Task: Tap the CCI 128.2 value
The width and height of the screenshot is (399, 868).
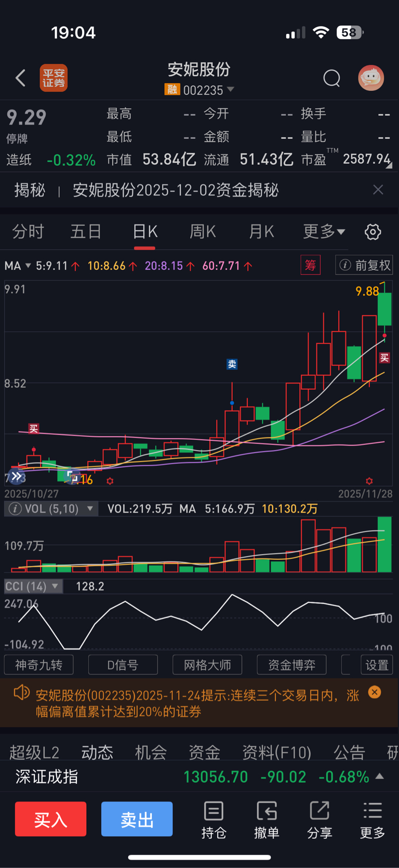Action: [x=90, y=586]
